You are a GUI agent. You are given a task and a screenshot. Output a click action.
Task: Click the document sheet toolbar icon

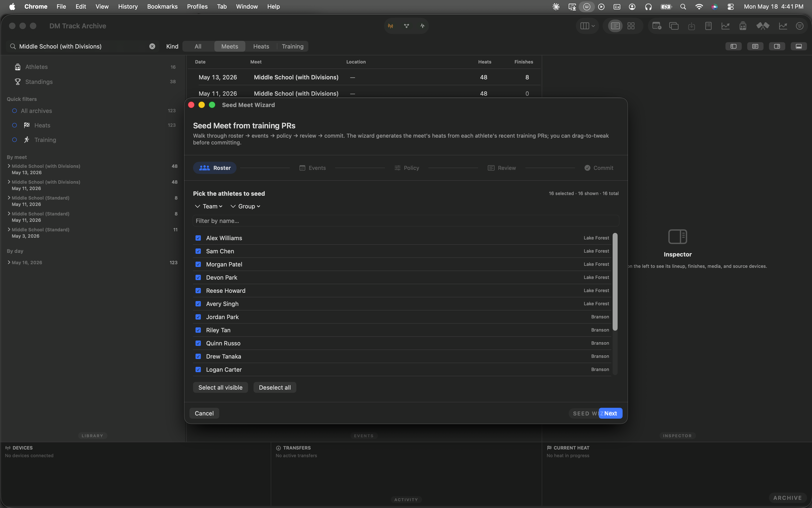click(708, 26)
